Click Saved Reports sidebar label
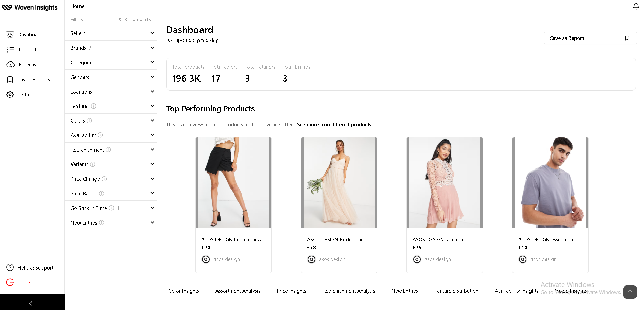 point(34,80)
